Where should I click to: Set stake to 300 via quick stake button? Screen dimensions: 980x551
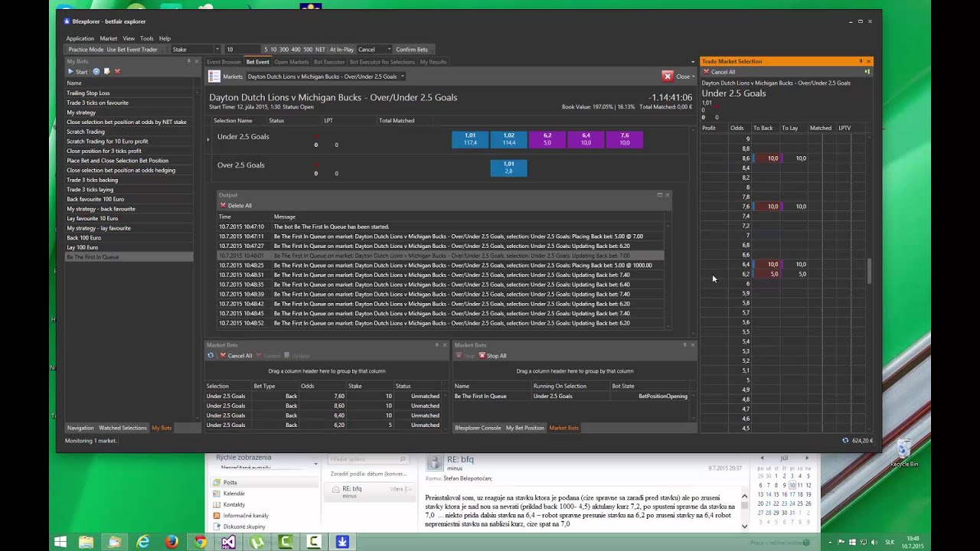284,50
